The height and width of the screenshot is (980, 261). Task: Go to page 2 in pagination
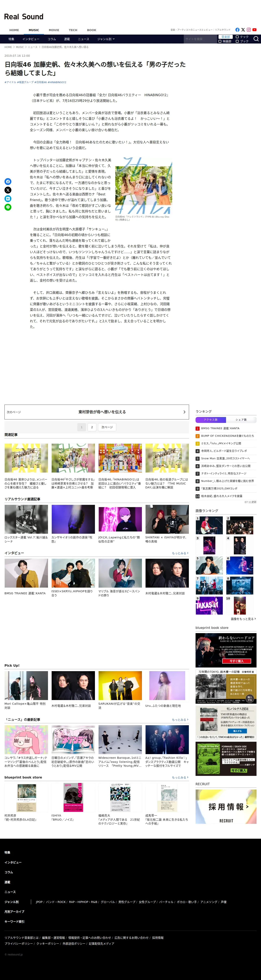pos(92,427)
